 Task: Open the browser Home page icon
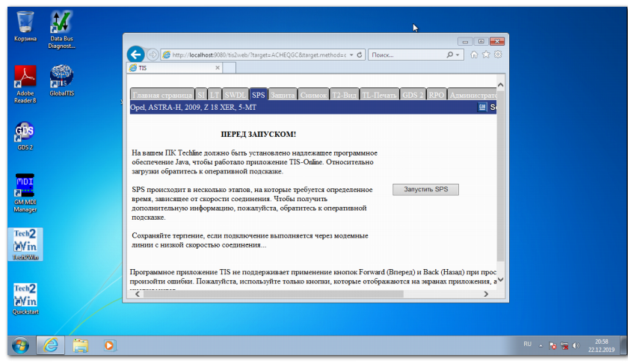click(x=474, y=55)
